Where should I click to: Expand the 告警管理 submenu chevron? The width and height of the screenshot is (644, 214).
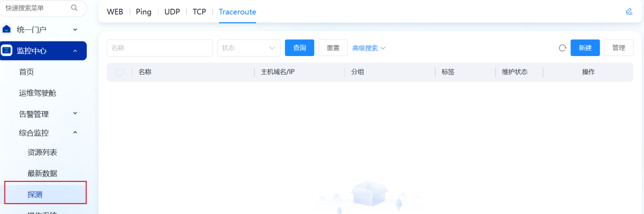(x=75, y=113)
